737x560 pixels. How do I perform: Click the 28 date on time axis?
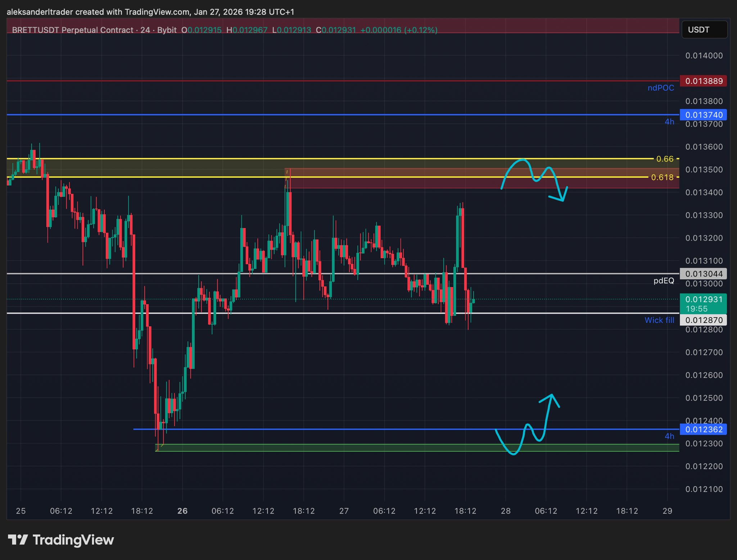(x=506, y=511)
